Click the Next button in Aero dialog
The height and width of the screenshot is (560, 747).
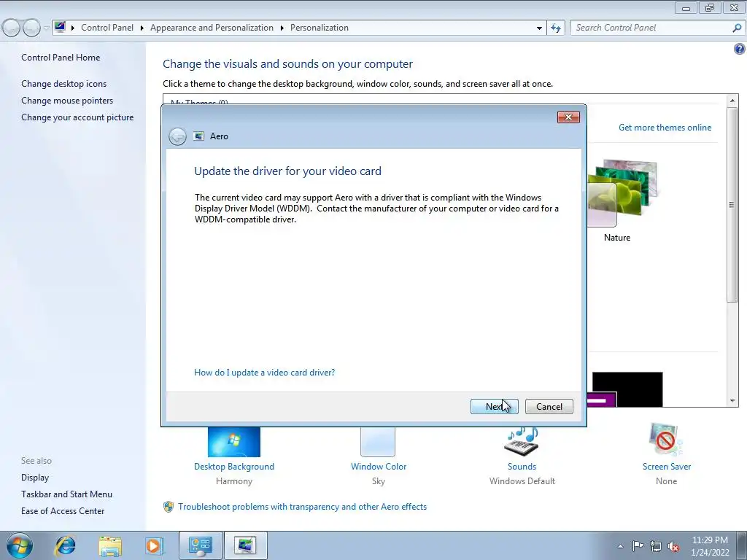click(x=494, y=406)
